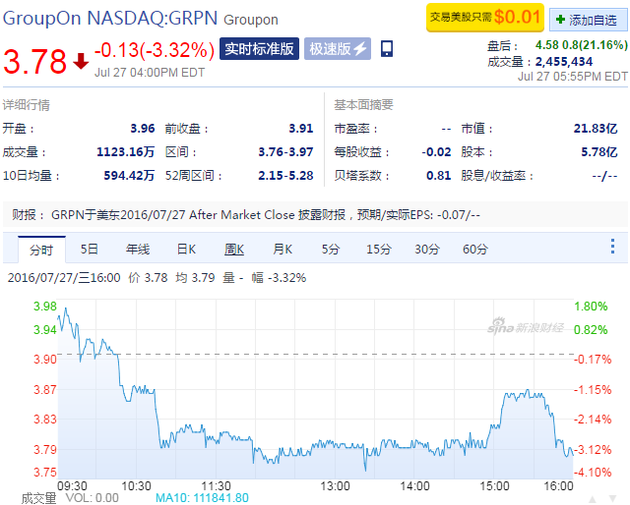Viewport: 630px width, 505px height.
Task: Click the MA10: 111841.80 indicator
Action: point(202,498)
